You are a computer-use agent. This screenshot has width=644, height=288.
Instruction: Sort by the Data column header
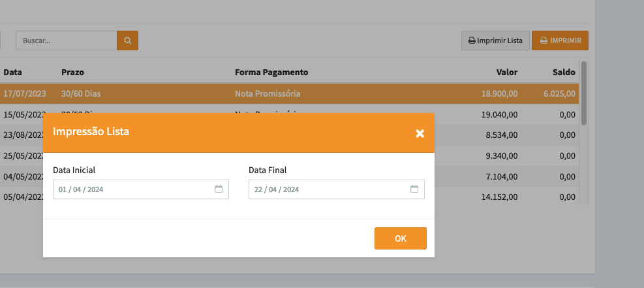13,72
